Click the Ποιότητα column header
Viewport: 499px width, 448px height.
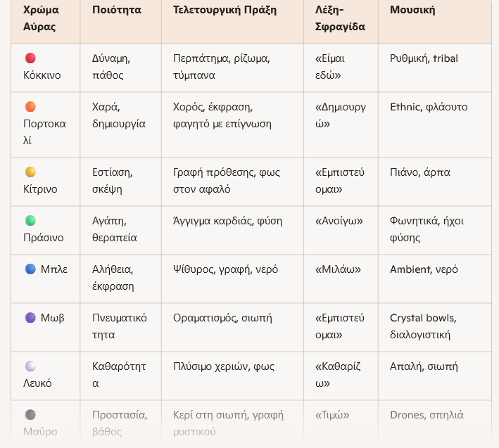[117, 11]
